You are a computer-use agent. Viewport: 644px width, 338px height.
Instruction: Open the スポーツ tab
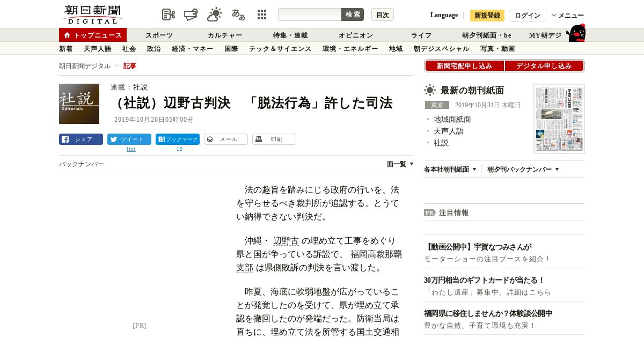click(159, 35)
